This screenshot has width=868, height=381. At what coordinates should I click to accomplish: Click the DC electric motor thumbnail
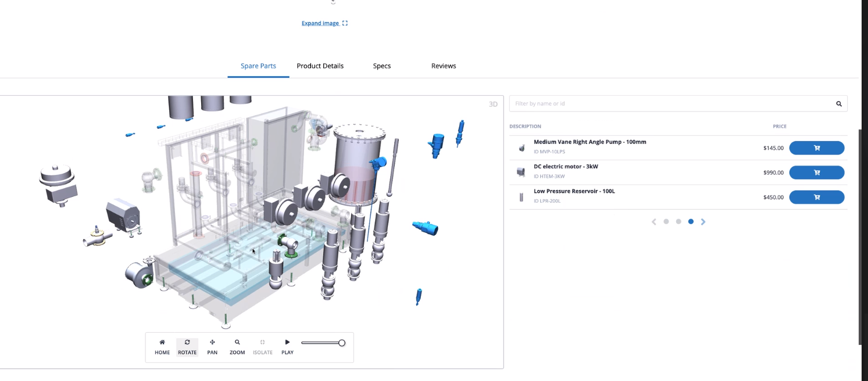coord(521,172)
